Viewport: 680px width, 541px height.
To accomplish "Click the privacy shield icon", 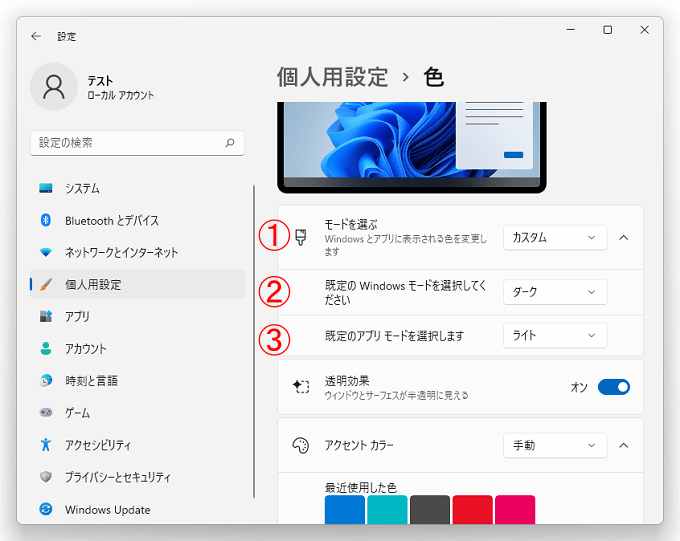I will [x=46, y=477].
